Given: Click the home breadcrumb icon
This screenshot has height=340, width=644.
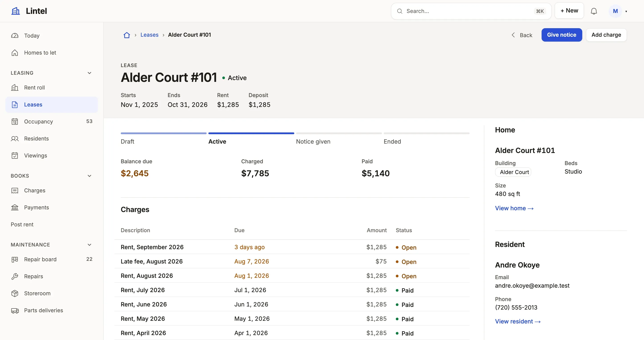Looking at the screenshot, I should 127,35.
